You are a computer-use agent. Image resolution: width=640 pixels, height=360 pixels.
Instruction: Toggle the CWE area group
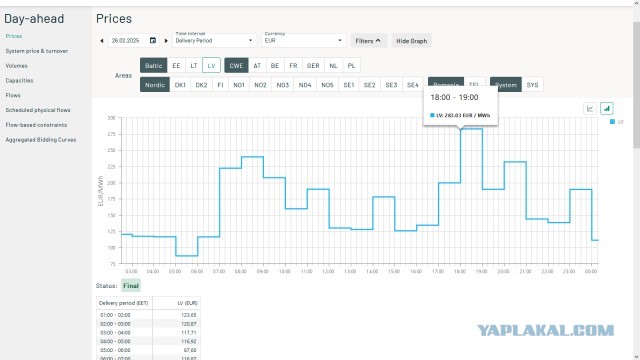[236, 65]
